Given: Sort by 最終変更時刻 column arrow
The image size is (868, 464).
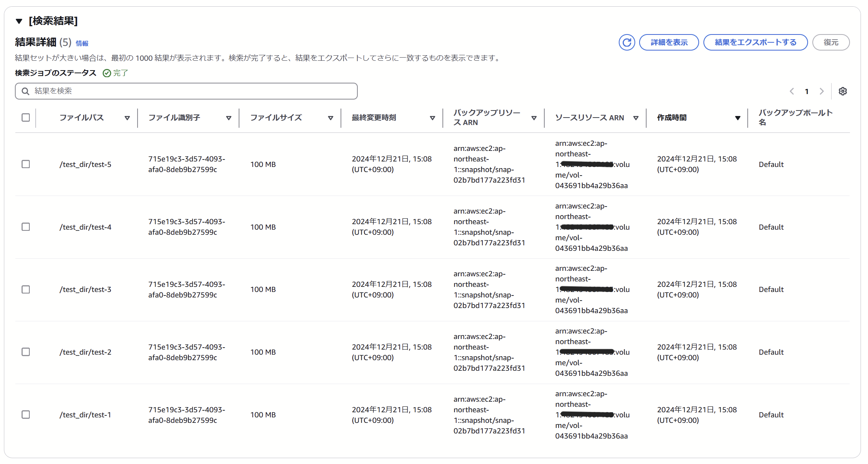Looking at the screenshot, I should point(432,118).
